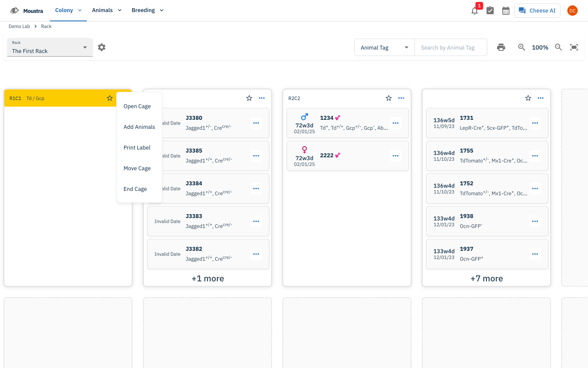Image resolution: width=588 pixels, height=368 pixels.
Task: Choose End Cage menu entry
Action: coord(139,189)
